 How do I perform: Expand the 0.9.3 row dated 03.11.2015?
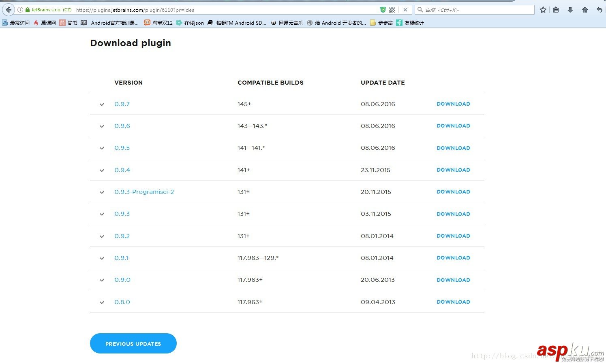click(x=102, y=214)
